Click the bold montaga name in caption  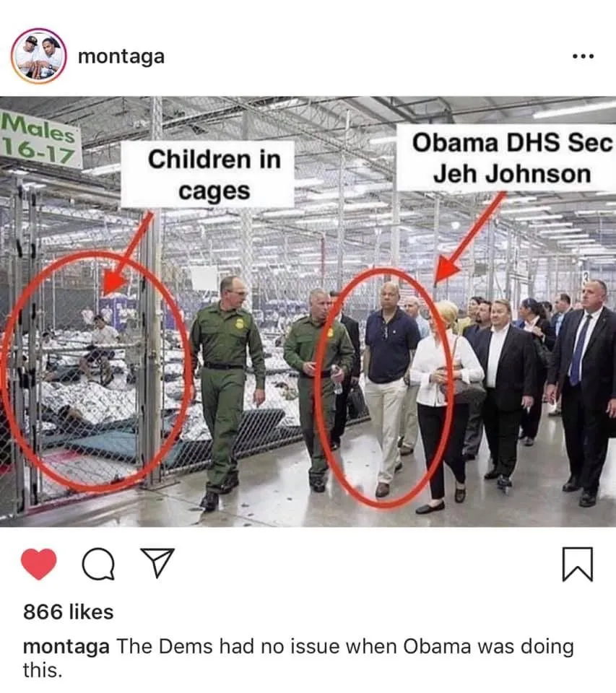pos(66,647)
